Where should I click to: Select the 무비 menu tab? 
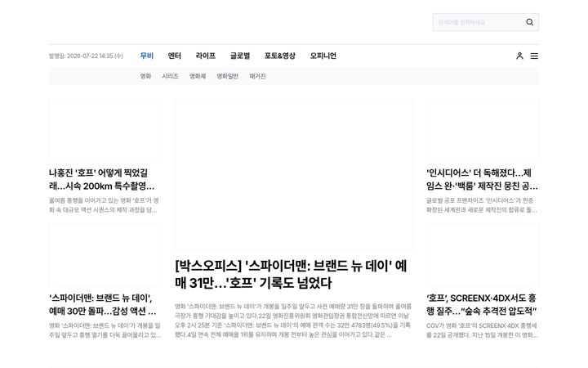(147, 56)
